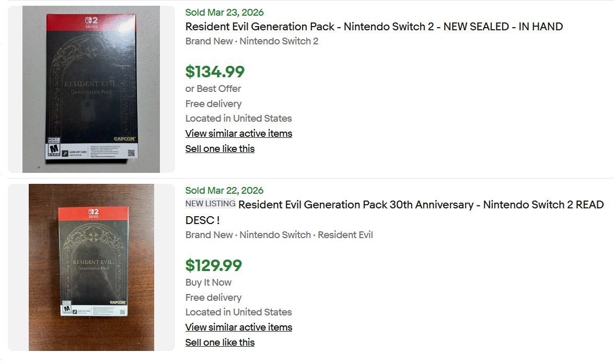This screenshot has width=614, height=364.
Task: Click 'Brand New · Nintendo Switch 2' subtitle
Action: tap(251, 41)
